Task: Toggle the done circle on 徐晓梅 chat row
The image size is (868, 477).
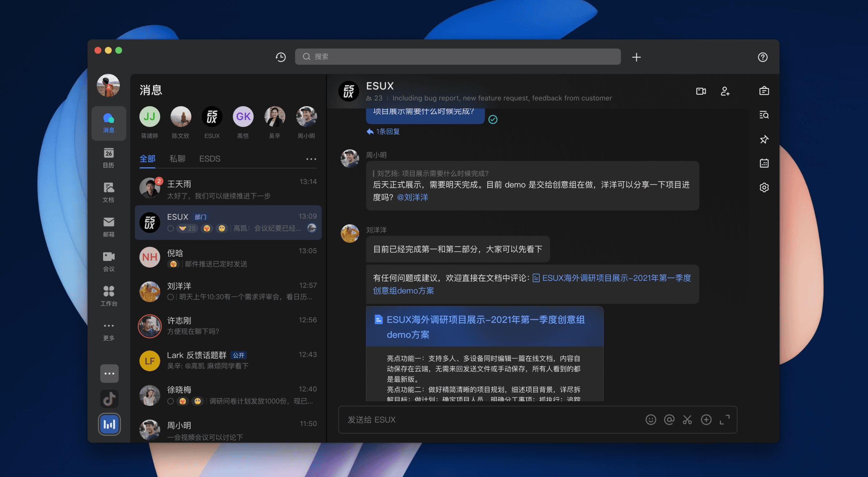Action: point(170,401)
